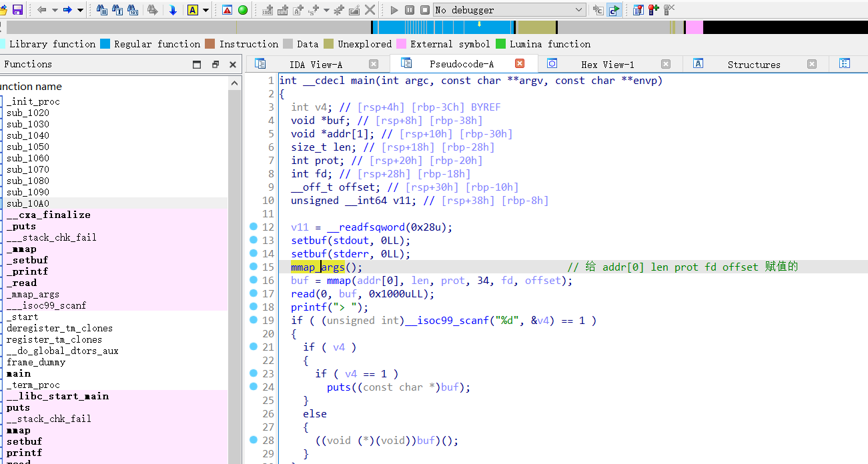Click the red warning triangle icon
868x464 pixels.
[227, 10]
